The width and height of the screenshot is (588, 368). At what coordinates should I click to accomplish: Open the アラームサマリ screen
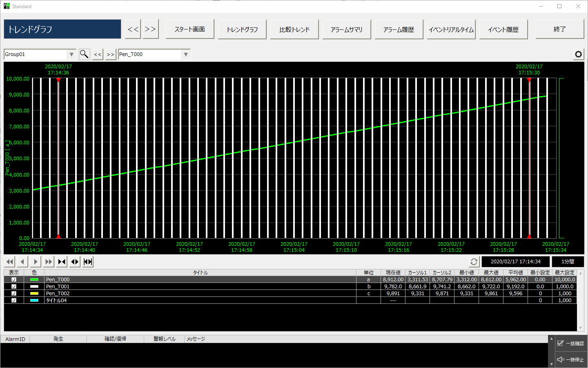[347, 29]
